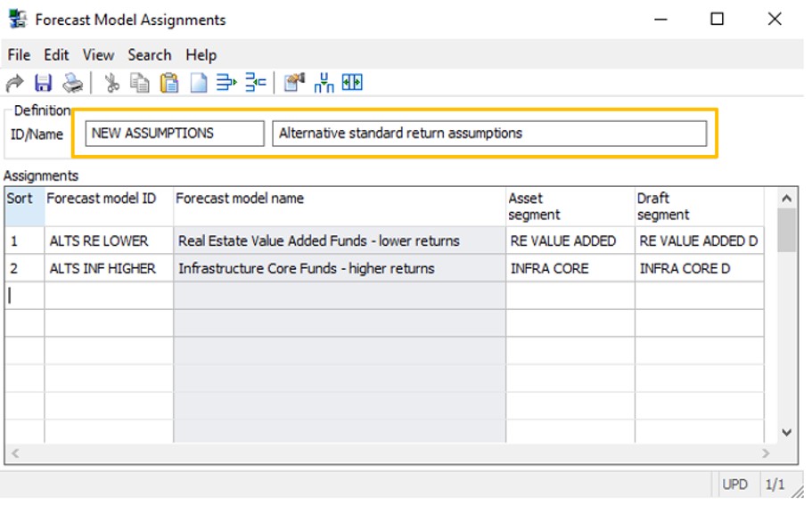Open the Help menu

point(201,55)
